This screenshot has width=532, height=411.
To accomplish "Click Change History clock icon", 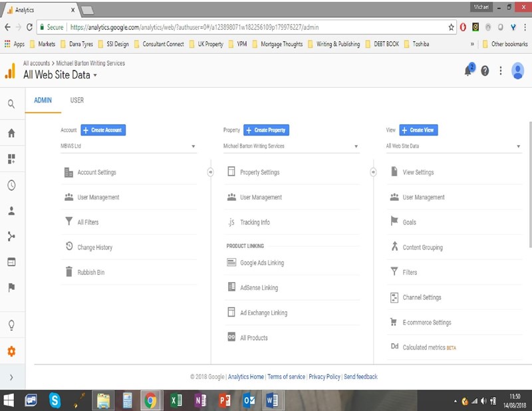I will (69, 246).
